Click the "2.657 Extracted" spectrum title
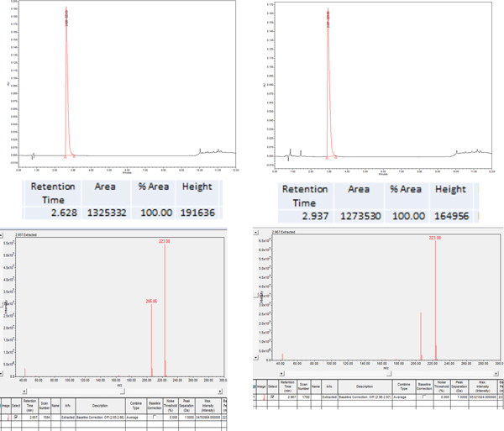504x431 pixels. click(x=26, y=235)
